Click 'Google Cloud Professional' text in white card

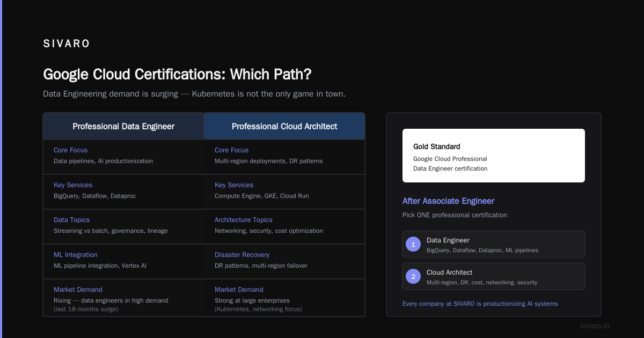pos(450,159)
